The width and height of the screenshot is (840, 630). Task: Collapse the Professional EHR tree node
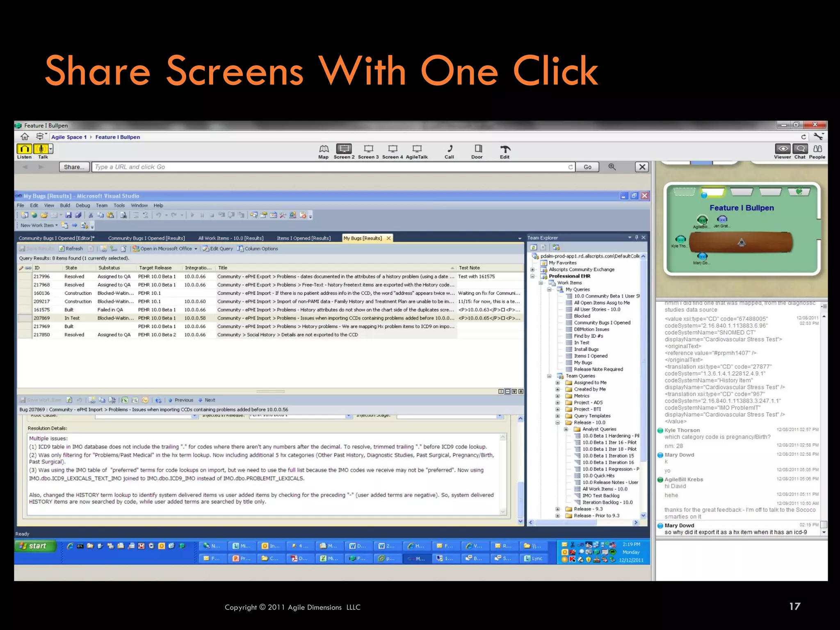532,276
